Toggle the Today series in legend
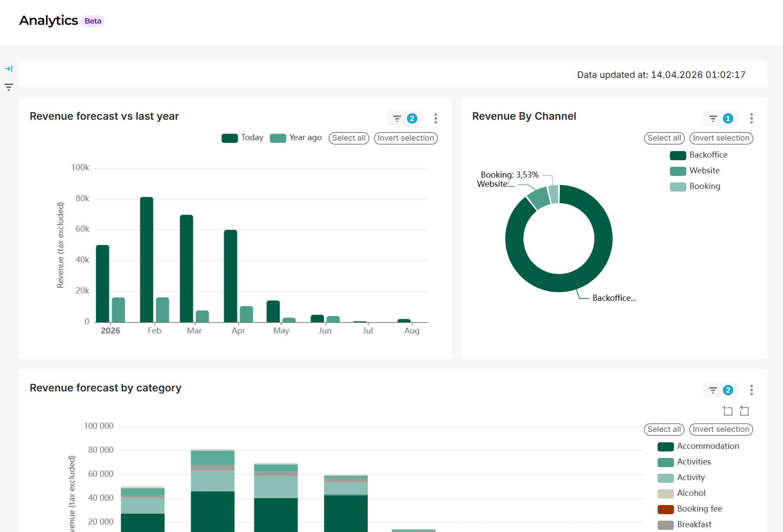 [242, 138]
